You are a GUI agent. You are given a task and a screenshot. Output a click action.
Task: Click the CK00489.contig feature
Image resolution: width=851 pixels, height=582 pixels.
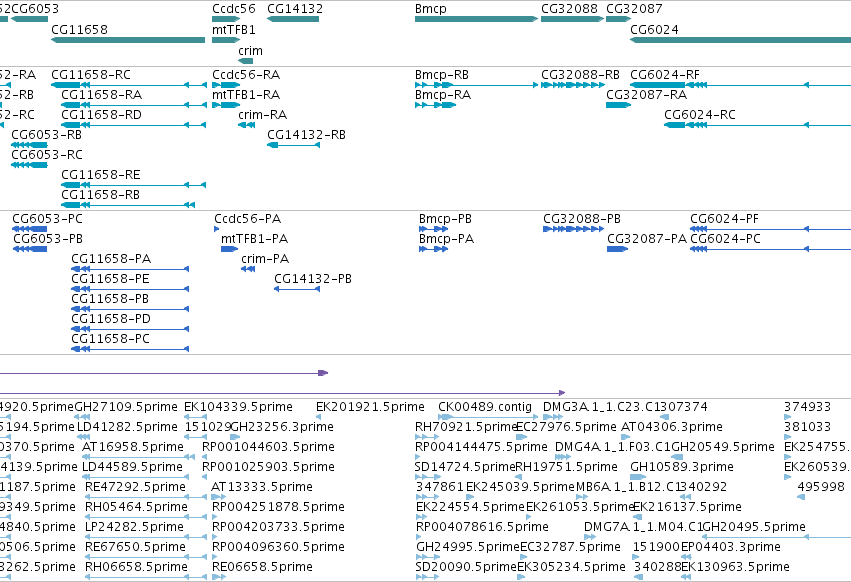click(488, 416)
